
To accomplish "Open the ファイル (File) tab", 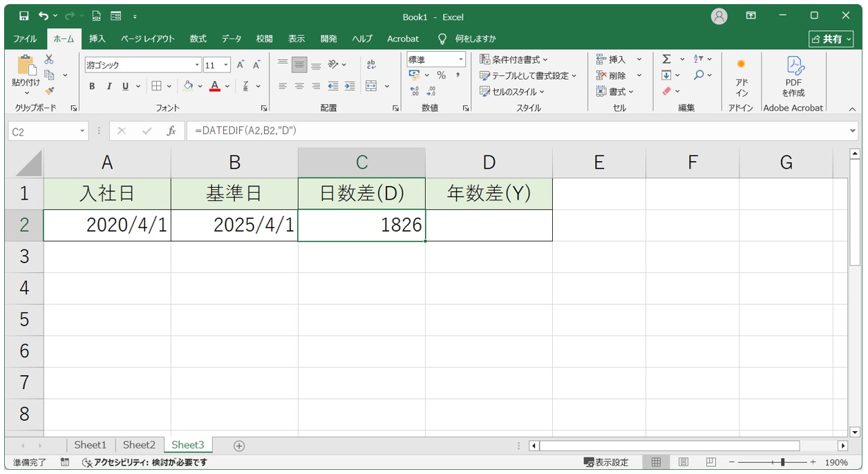I will click(26, 39).
